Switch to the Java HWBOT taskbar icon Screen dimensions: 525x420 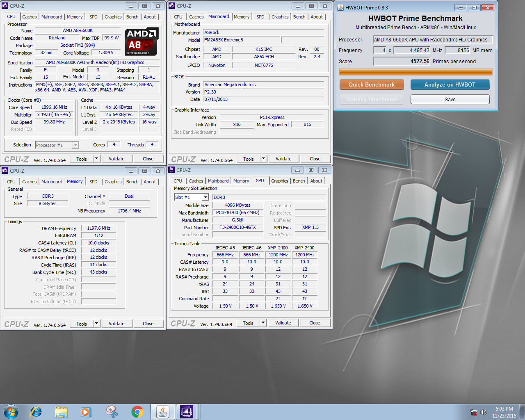[x=162, y=412]
